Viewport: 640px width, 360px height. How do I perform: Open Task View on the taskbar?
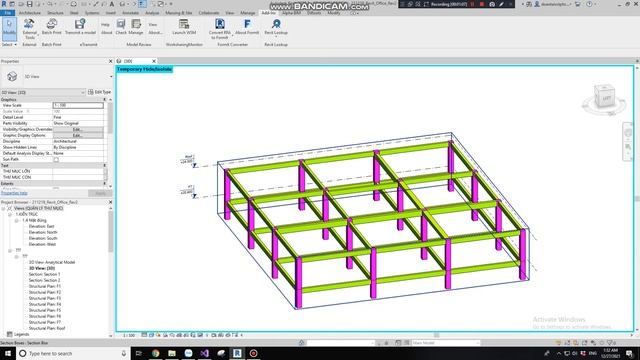coord(138,353)
